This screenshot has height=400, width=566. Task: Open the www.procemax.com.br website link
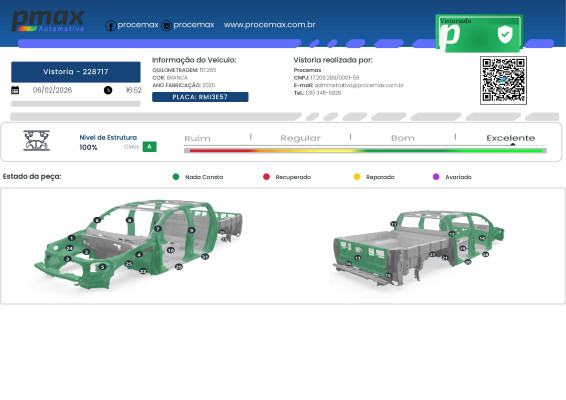(269, 25)
